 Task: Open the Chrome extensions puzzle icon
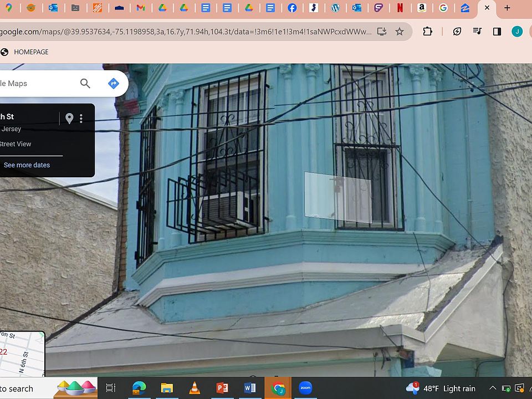[x=427, y=32]
